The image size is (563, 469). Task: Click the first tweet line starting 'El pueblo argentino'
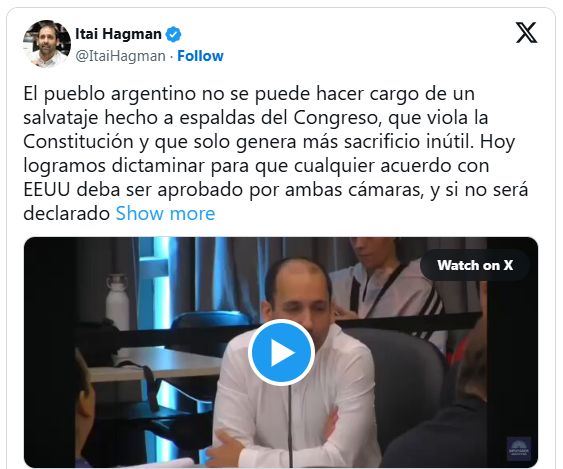tap(249, 94)
